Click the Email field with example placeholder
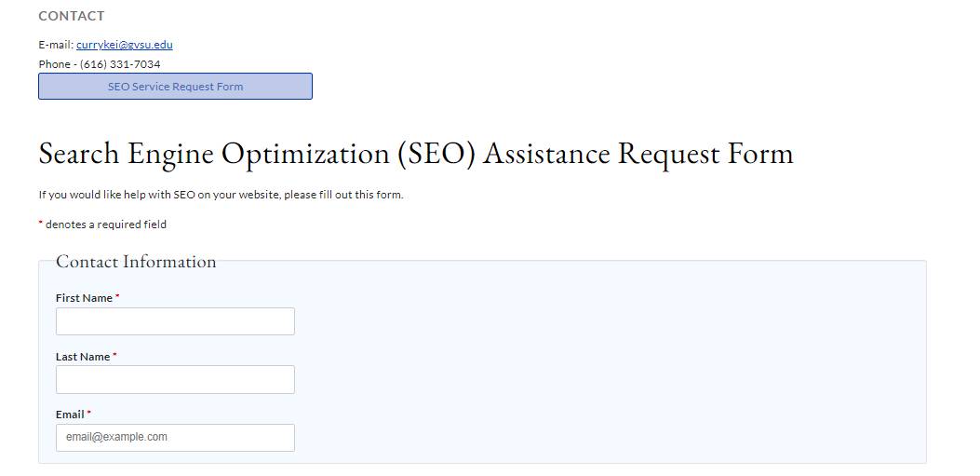Screen dimensions: 980x476 coord(175,438)
